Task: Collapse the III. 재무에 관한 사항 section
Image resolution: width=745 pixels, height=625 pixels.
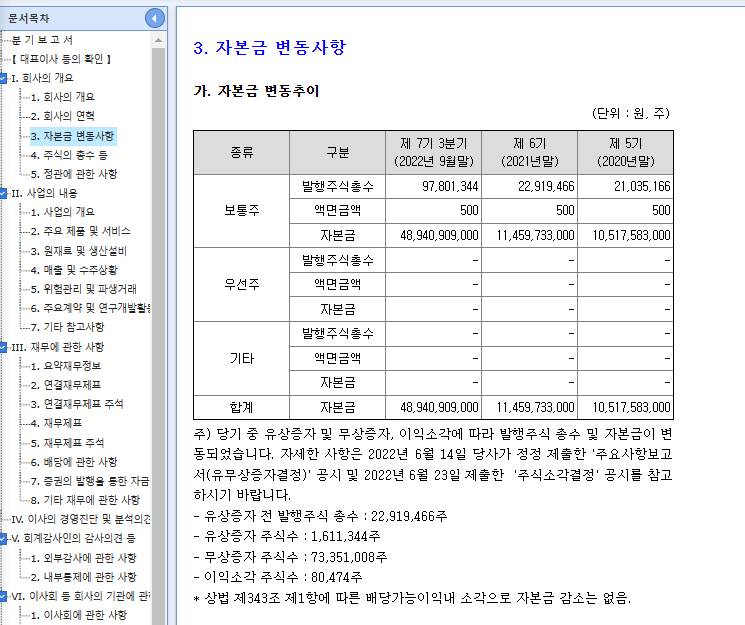Action: [3, 347]
